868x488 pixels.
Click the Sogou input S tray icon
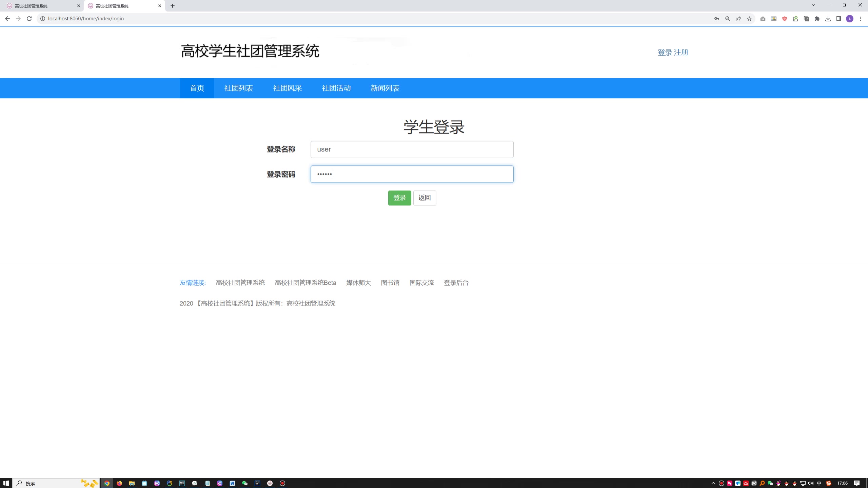pos(829,483)
